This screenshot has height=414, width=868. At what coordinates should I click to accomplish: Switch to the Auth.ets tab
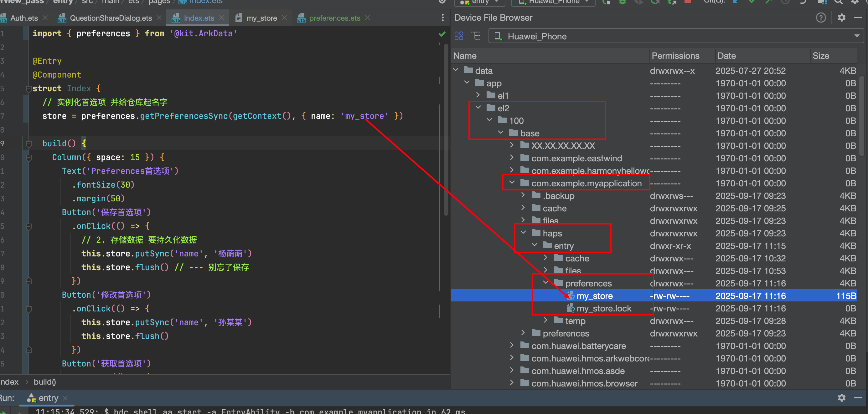(x=23, y=18)
